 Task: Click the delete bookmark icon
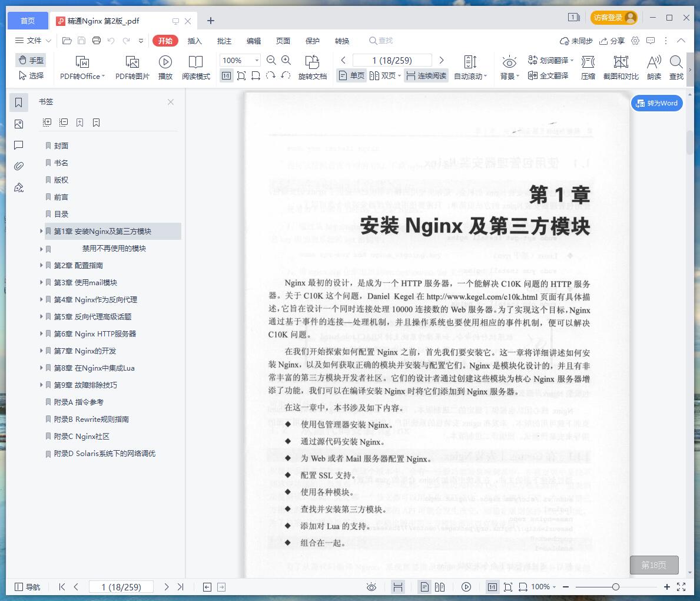[97, 123]
